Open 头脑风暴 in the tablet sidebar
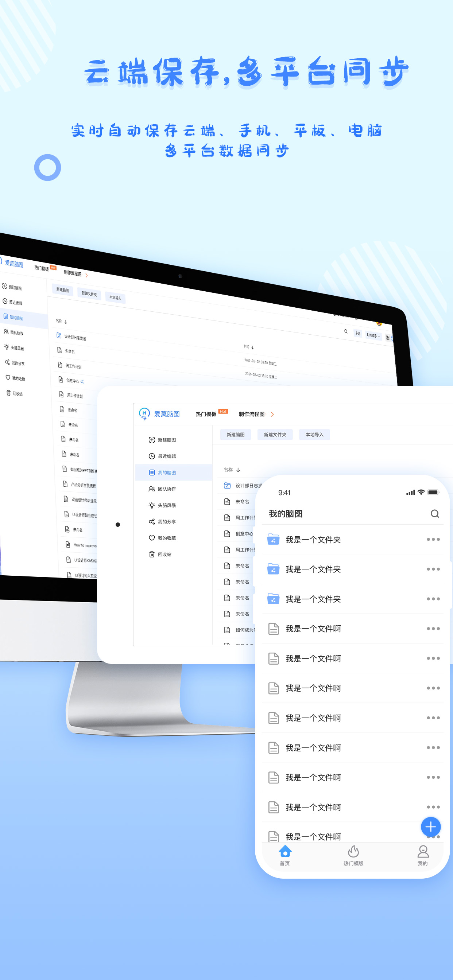The height and width of the screenshot is (980, 453). point(163,505)
